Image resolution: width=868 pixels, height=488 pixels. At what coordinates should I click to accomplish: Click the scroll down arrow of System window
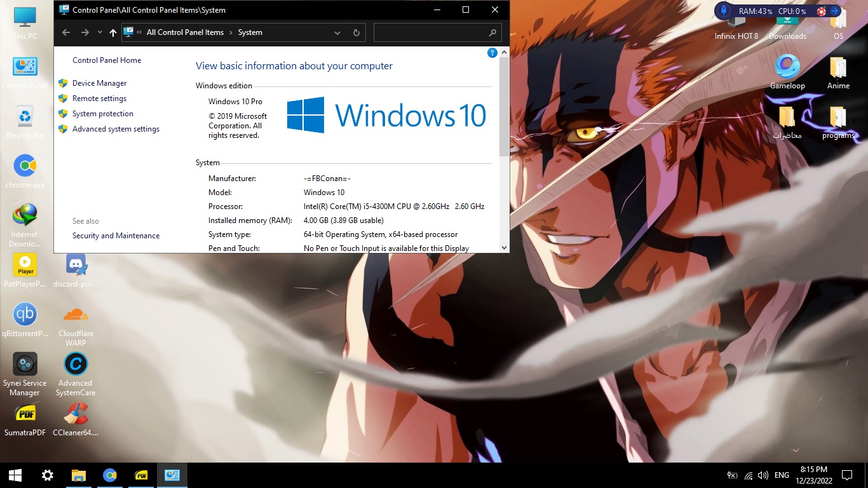(x=504, y=248)
